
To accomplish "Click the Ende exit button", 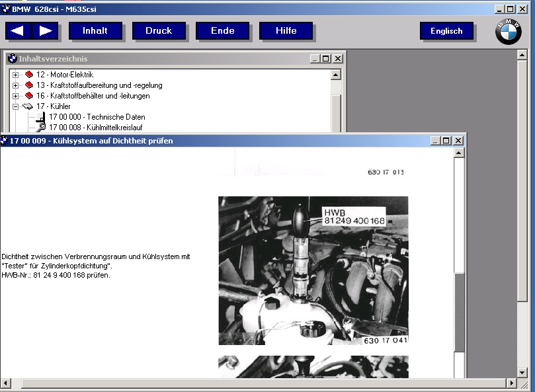I will tap(222, 31).
